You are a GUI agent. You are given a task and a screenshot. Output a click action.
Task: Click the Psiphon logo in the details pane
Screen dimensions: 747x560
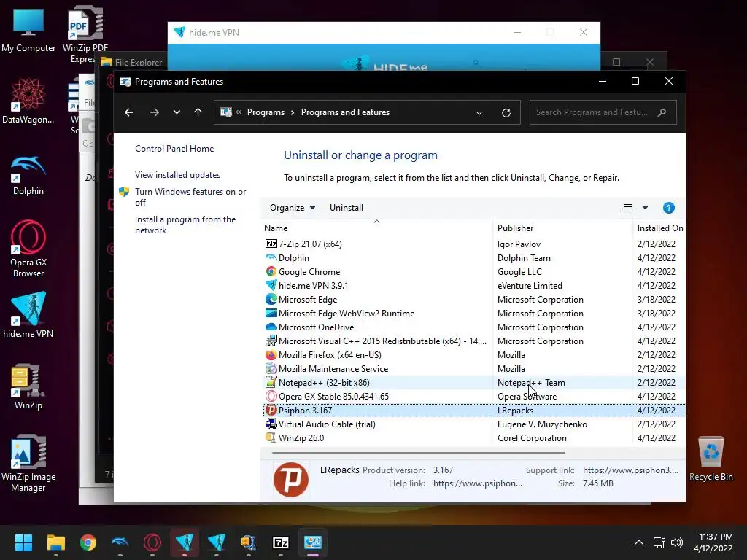click(x=291, y=480)
